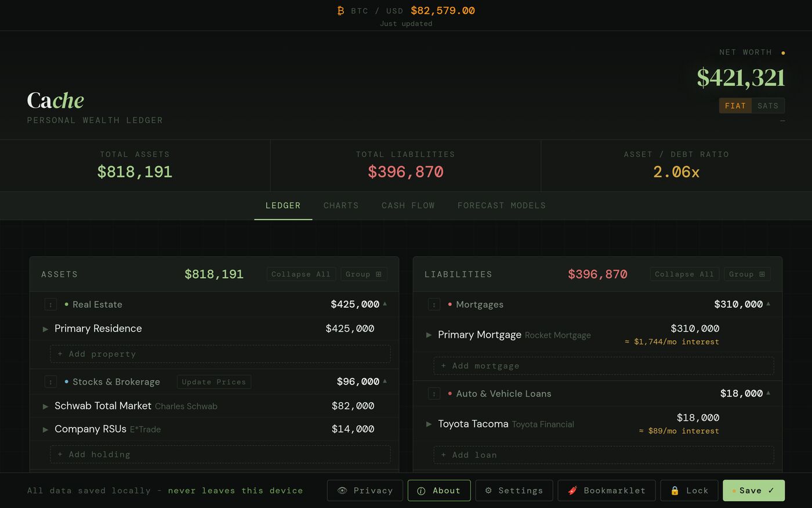Group liabilities using the Group button

click(x=747, y=274)
